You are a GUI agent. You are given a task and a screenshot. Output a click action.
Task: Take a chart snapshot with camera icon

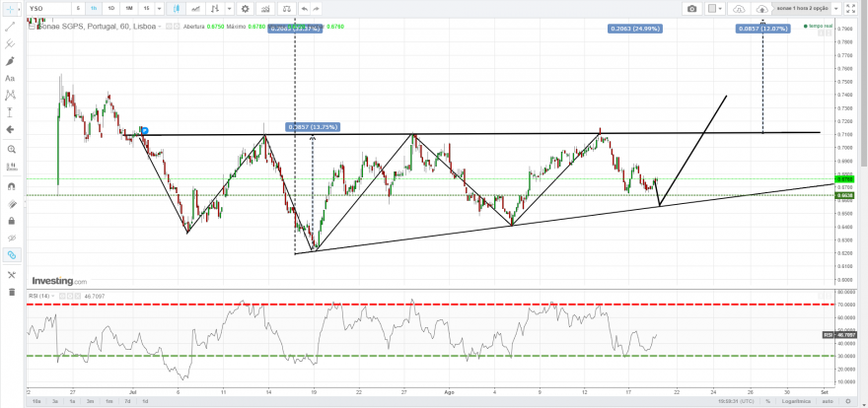(692, 9)
